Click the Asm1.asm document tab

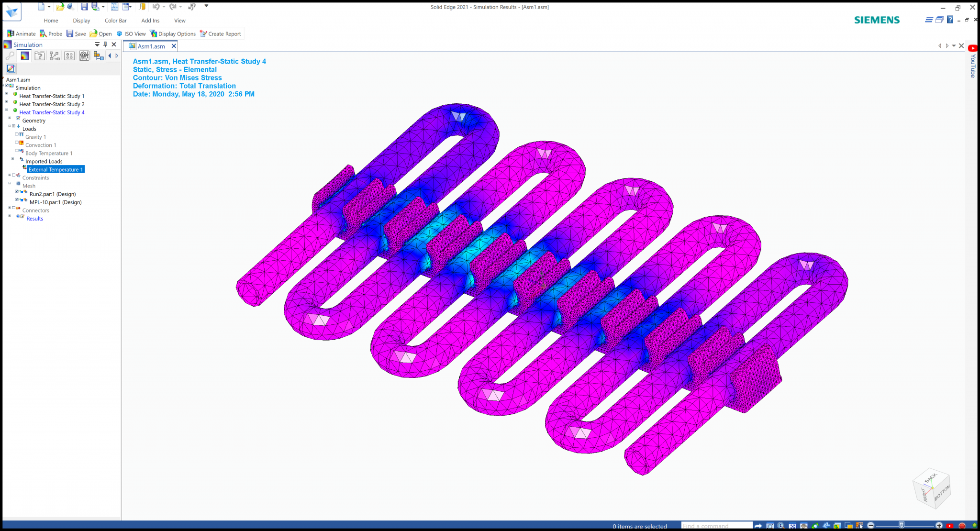[x=151, y=46]
